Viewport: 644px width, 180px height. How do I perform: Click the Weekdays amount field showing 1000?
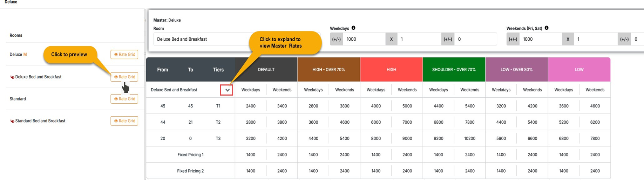coord(364,39)
